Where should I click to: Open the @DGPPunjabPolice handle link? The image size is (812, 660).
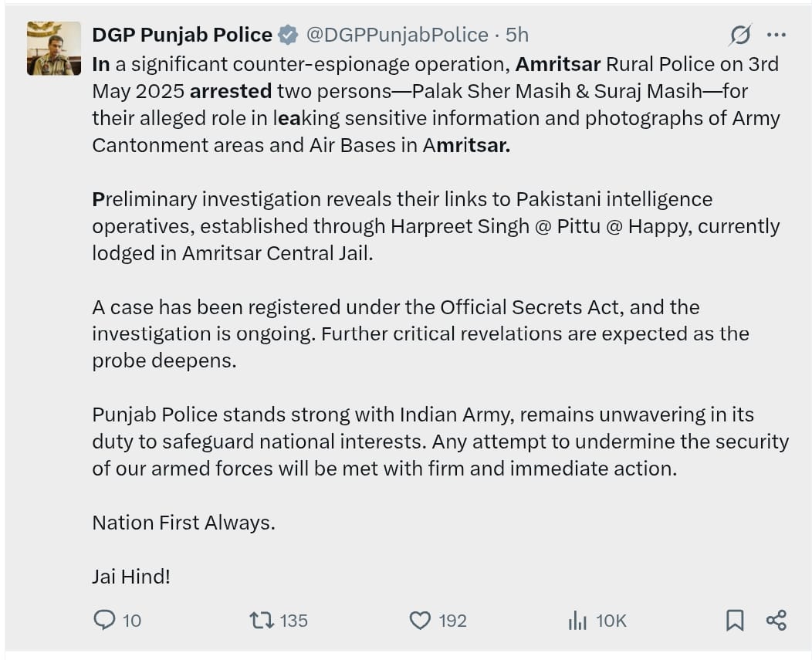coord(398,35)
